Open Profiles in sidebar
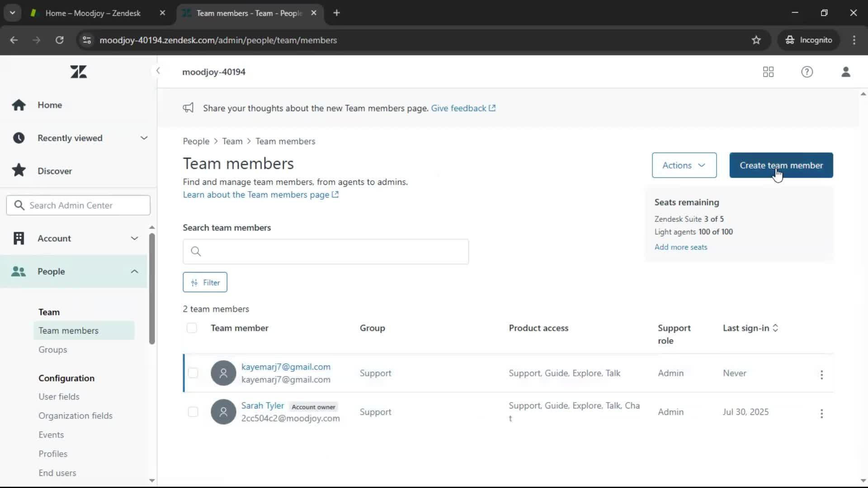 click(53, 454)
